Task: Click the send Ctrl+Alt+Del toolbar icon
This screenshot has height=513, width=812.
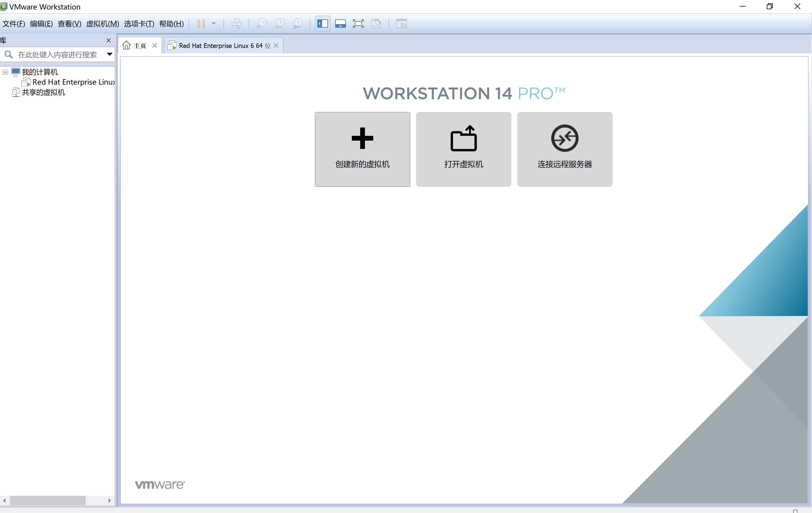Action: [x=236, y=24]
